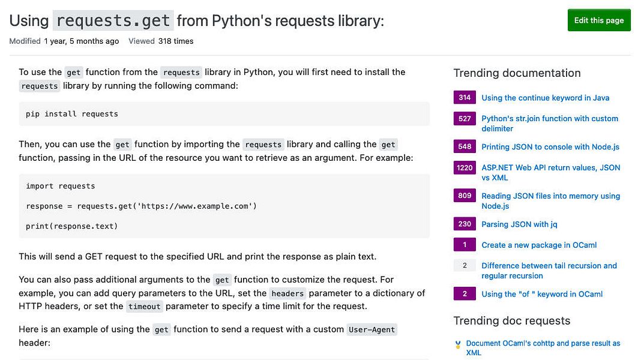Open "Parsing JSON with jq"
This screenshot has width=644, height=360.
pos(518,224)
